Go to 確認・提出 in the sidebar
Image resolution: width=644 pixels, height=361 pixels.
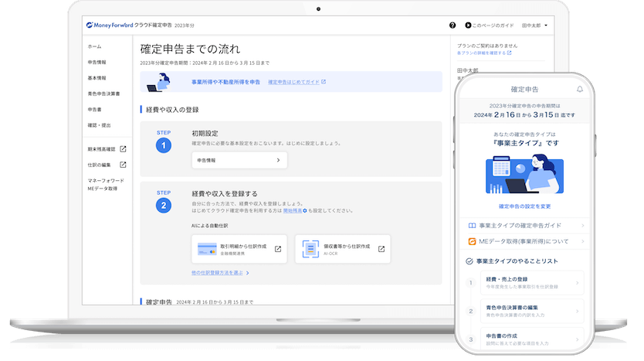[99, 125]
